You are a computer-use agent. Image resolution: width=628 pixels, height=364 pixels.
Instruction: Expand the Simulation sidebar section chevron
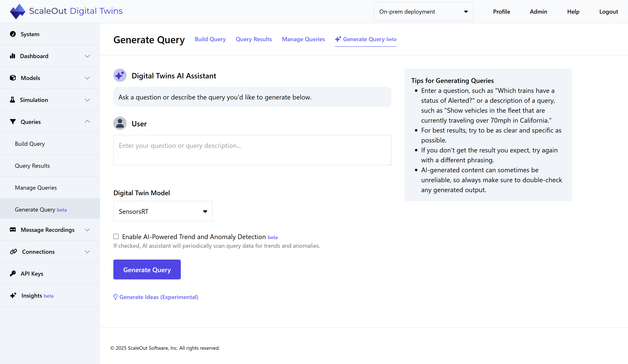pos(87,100)
